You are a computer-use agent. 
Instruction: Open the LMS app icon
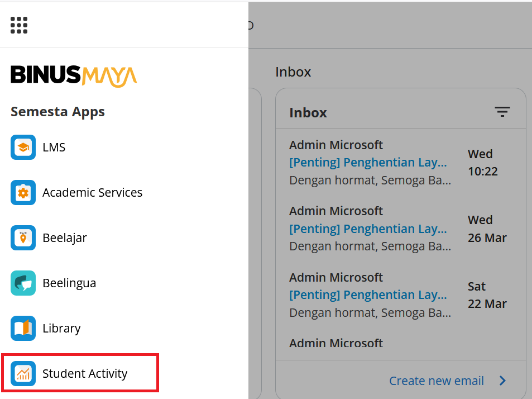[x=23, y=147]
